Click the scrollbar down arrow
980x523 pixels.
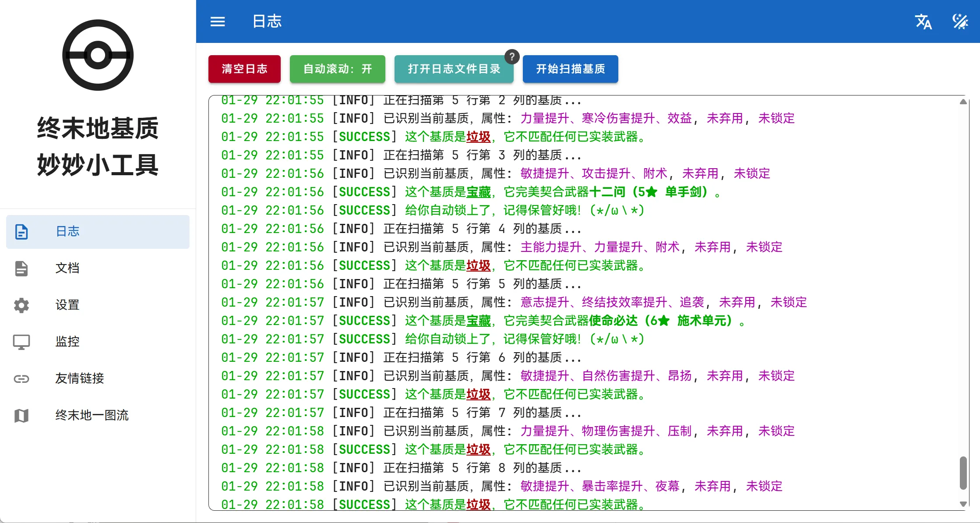tap(963, 504)
